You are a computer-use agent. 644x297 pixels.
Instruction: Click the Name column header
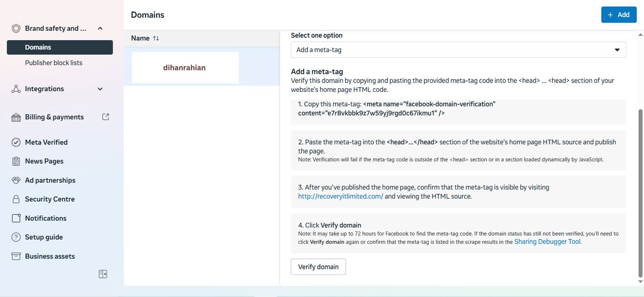pyautogui.click(x=140, y=38)
